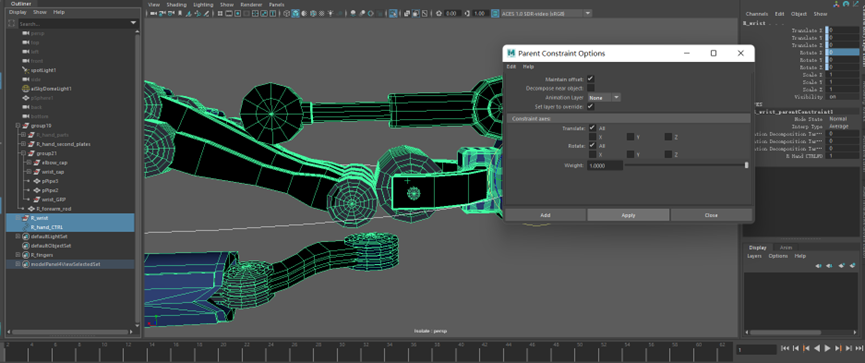Screen dimensions: 865x363
Task: Open the Channels menu in Channel Box
Action: tap(756, 14)
